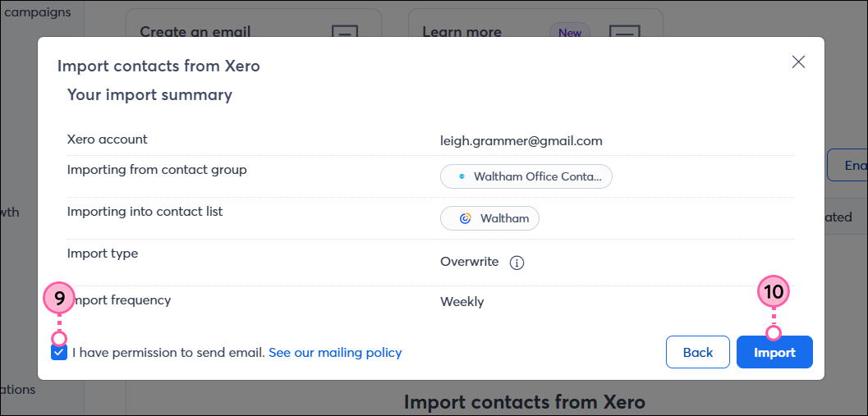
Task: Click the Importing from contact group label
Action: pos(157,170)
